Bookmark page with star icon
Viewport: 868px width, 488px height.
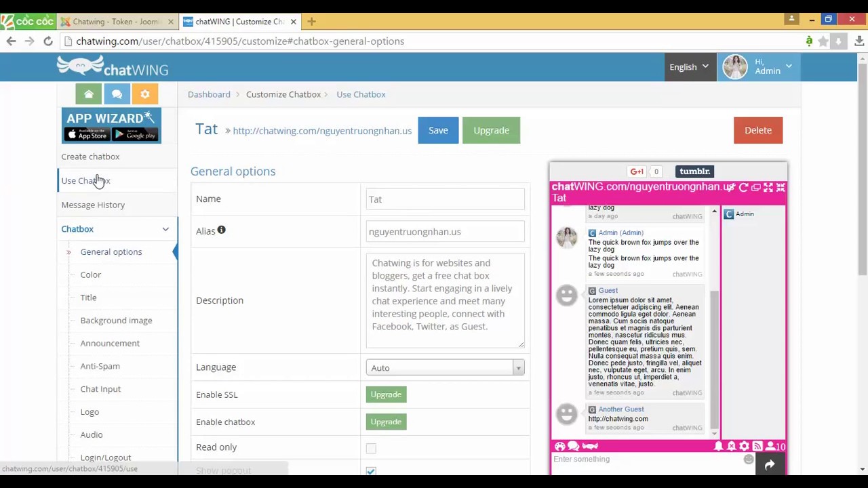tap(823, 41)
